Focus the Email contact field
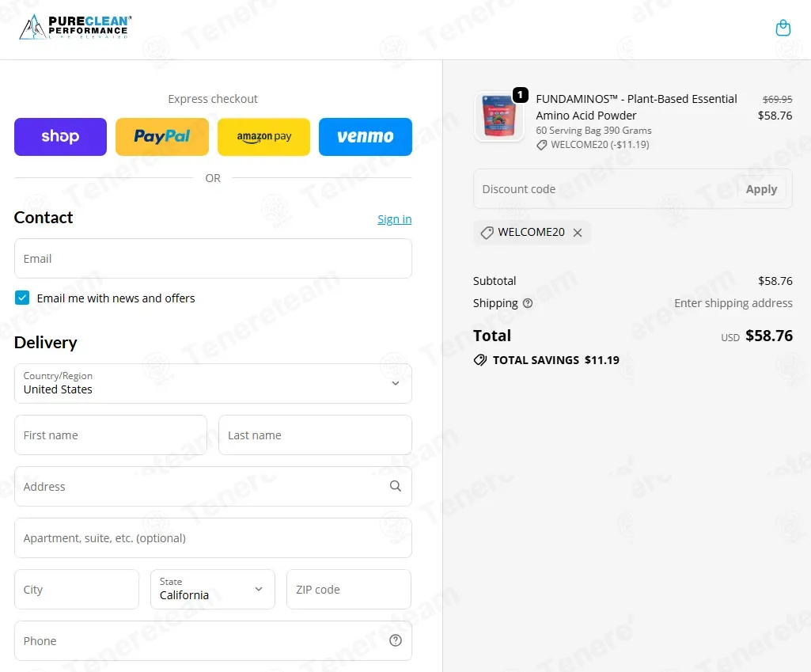The image size is (811, 672). 213,259
